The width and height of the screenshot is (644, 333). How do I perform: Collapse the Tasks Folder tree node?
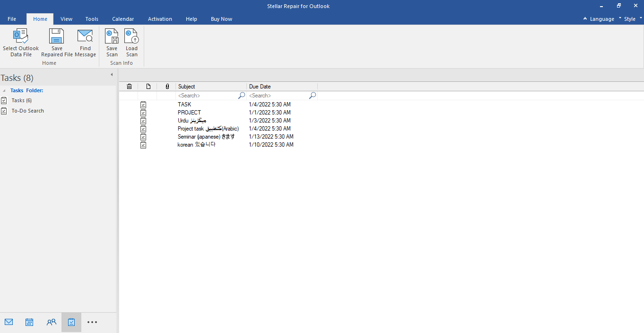tap(4, 90)
